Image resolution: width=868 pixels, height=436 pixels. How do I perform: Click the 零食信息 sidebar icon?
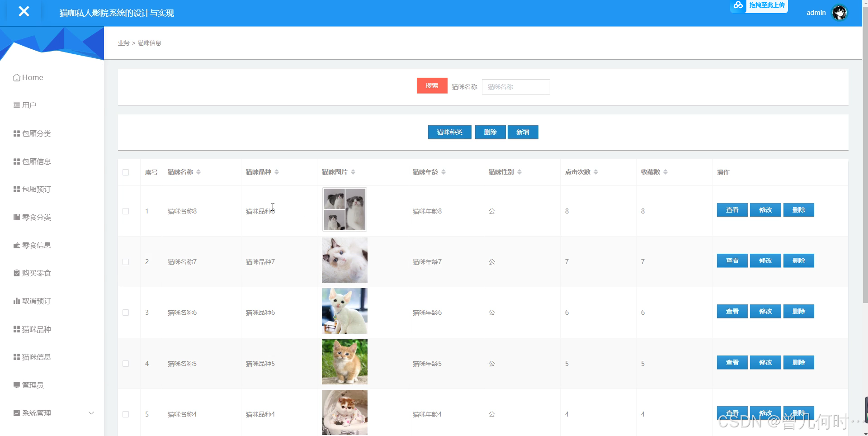pos(17,245)
